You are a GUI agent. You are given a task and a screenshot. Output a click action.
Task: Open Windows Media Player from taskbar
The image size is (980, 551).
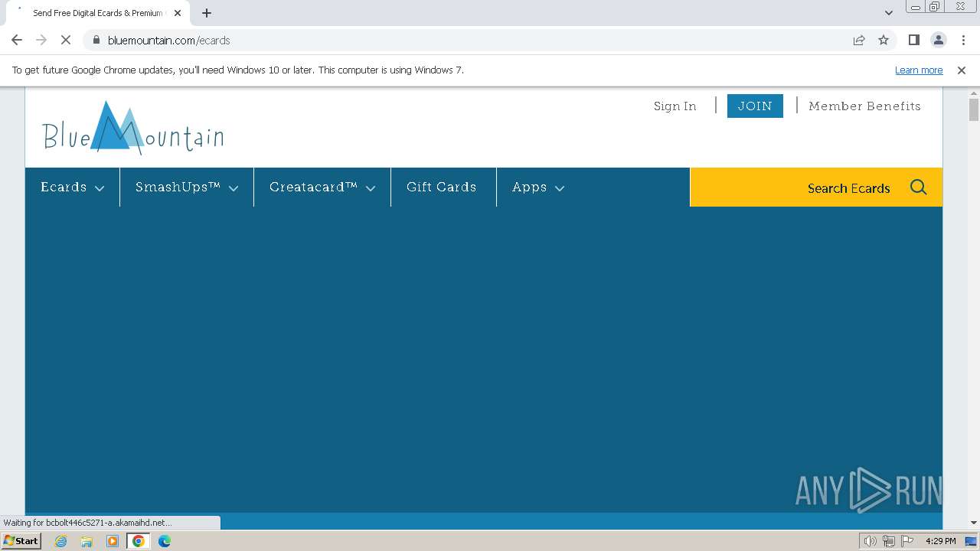pos(113,541)
